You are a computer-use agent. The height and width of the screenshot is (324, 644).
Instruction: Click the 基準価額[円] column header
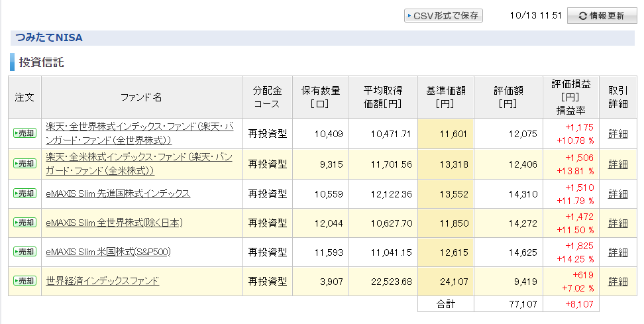click(x=446, y=97)
